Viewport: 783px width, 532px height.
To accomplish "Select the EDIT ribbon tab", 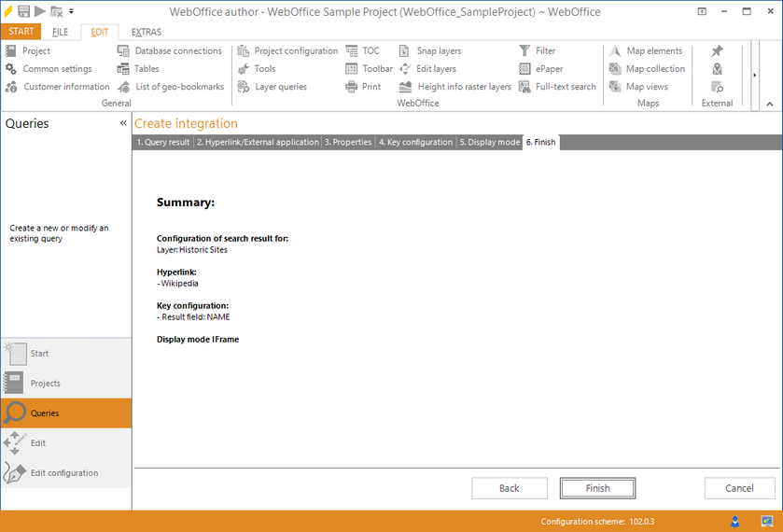I will point(99,32).
